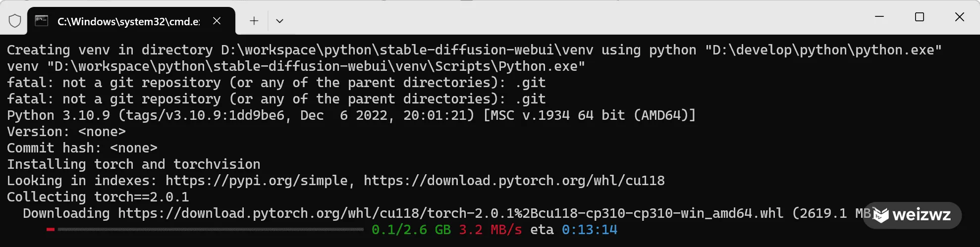Click the Installing torch and torchvision line
This screenshot has height=247, width=980.
tap(134, 164)
